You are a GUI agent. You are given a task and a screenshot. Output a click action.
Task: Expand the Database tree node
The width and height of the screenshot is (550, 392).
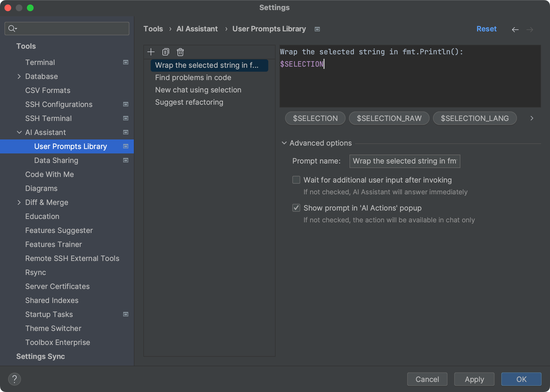tap(19, 76)
